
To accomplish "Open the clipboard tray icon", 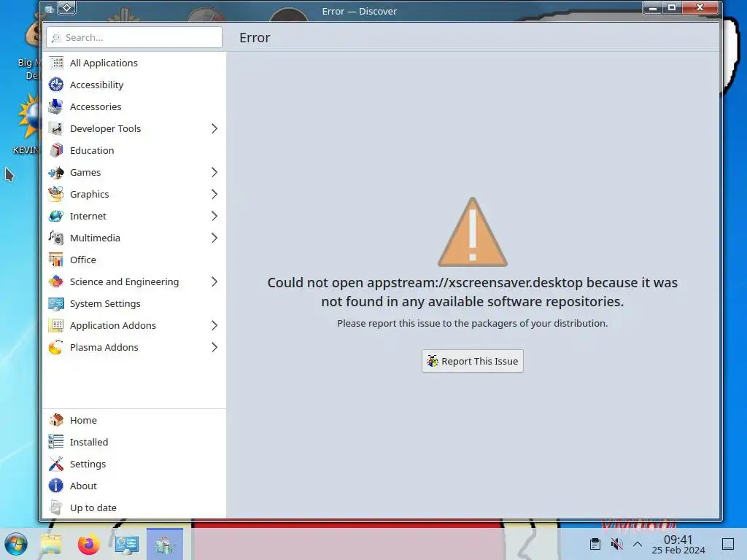I will coord(595,544).
